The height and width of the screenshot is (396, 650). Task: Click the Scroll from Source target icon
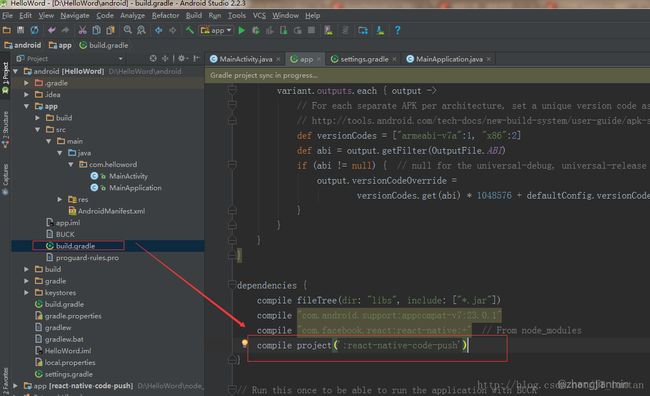(x=153, y=58)
